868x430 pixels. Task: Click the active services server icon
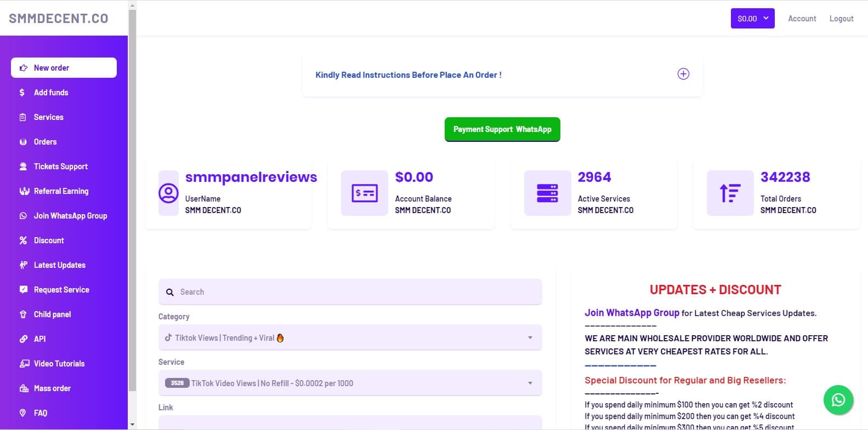pos(547,193)
